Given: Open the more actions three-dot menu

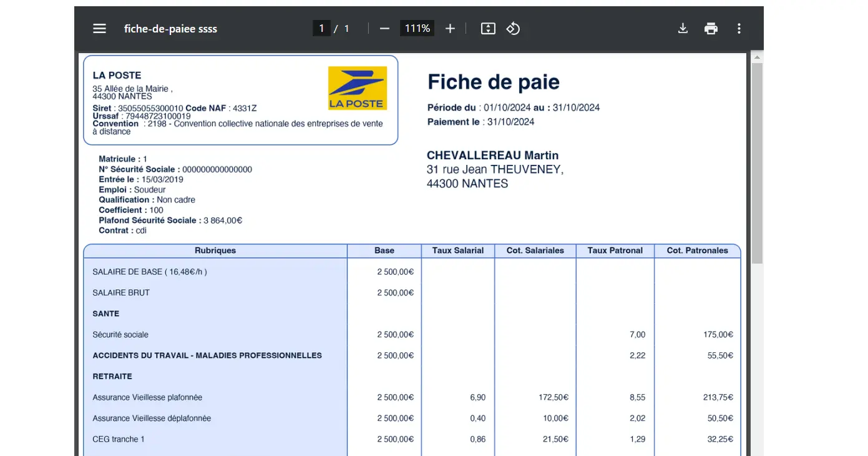Looking at the screenshot, I should pyautogui.click(x=739, y=29).
